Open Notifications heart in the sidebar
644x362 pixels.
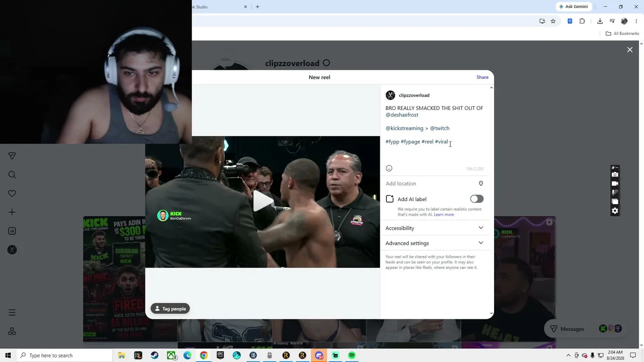[12, 194]
